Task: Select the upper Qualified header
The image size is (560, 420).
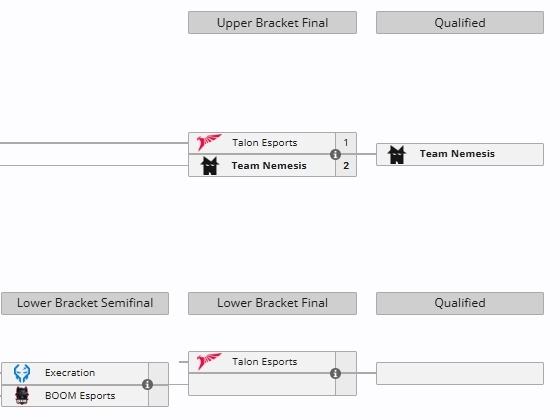Action: pyautogui.click(x=460, y=23)
